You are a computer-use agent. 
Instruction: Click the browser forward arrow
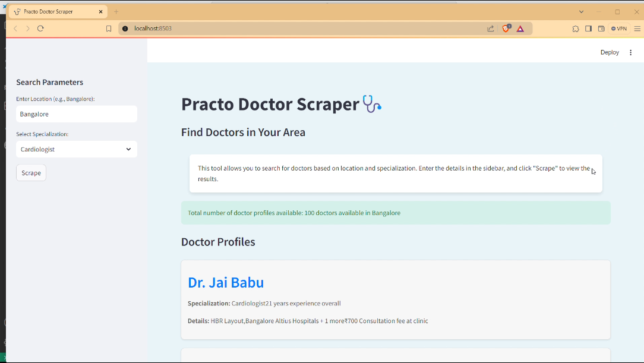point(27,29)
